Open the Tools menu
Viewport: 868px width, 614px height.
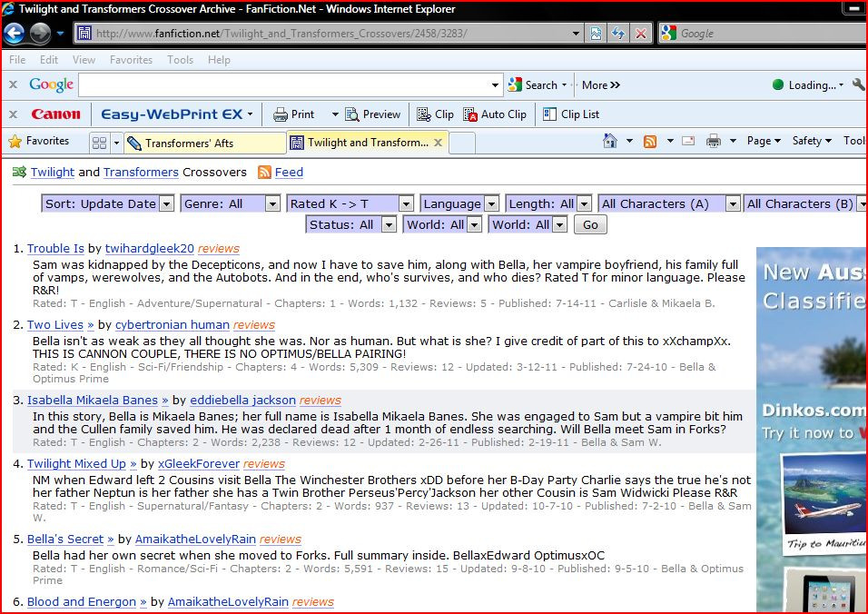(x=180, y=60)
